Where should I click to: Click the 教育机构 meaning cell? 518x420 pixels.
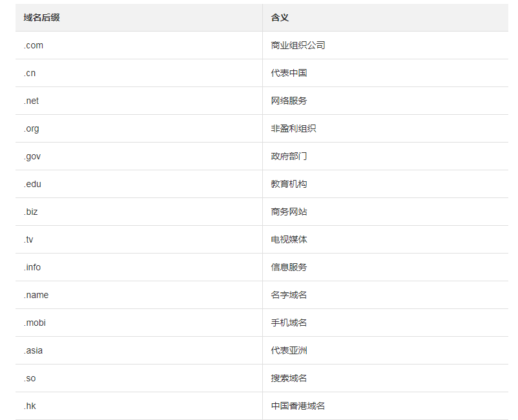tap(289, 184)
